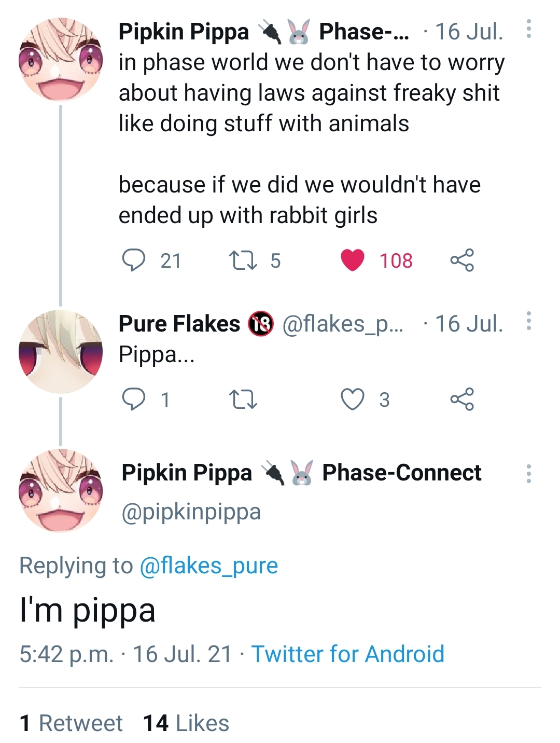Image resolution: width=560 pixels, height=743 pixels.
Task: Open more options for first tweet
Action: [528, 29]
